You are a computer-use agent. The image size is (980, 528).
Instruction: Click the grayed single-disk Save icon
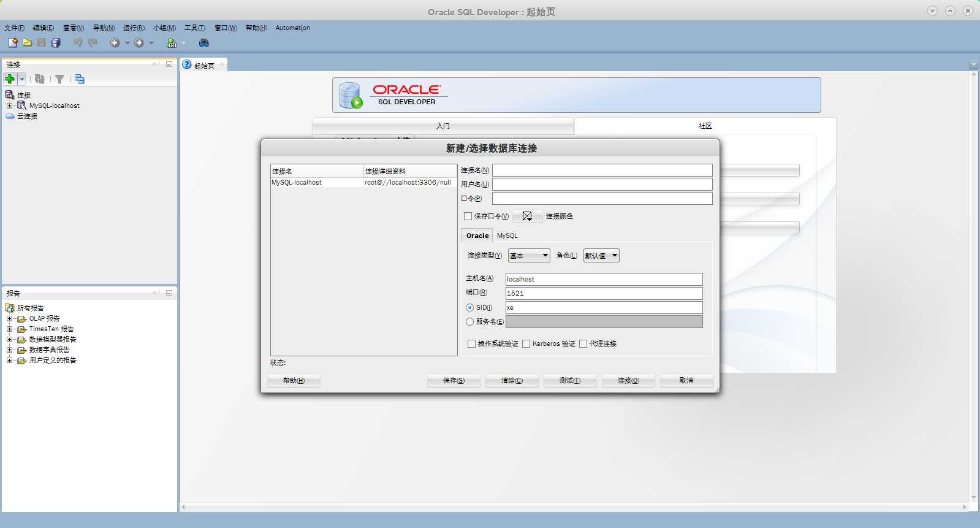click(41, 42)
